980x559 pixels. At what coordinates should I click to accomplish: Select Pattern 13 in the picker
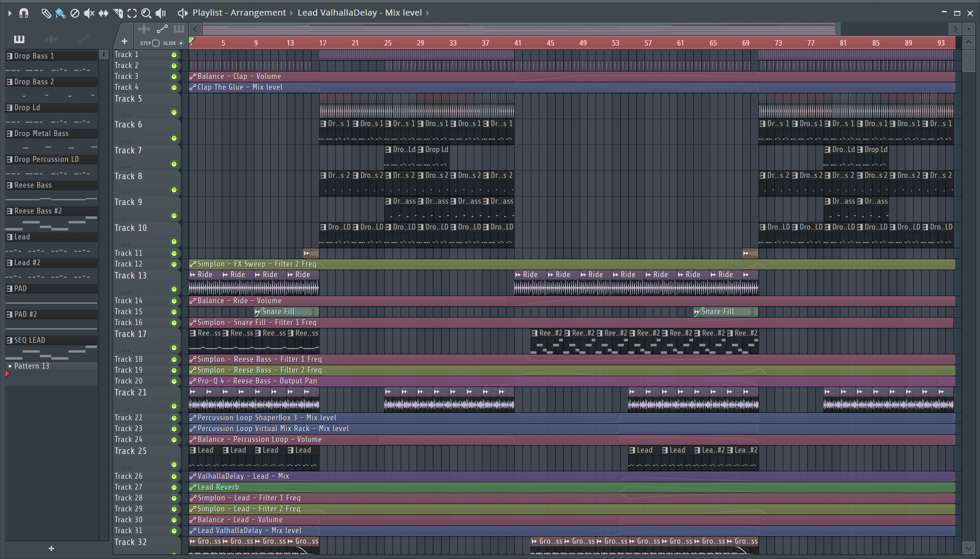tap(51, 366)
